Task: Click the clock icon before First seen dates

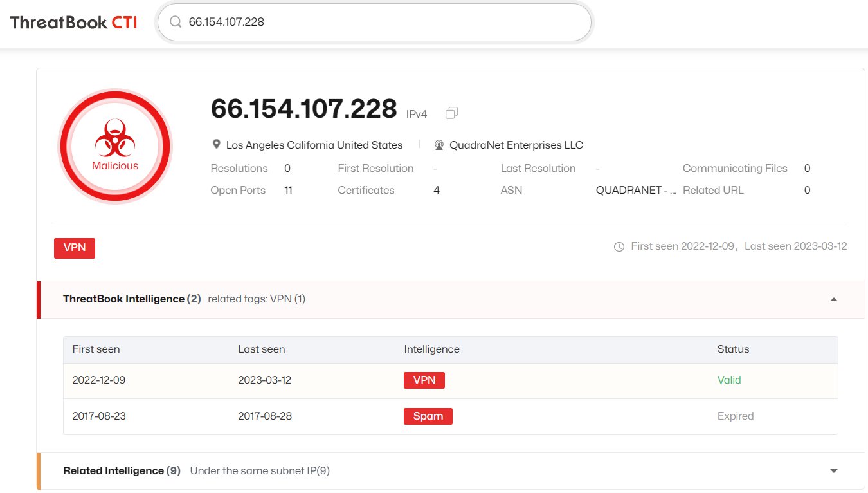Action: click(619, 247)
